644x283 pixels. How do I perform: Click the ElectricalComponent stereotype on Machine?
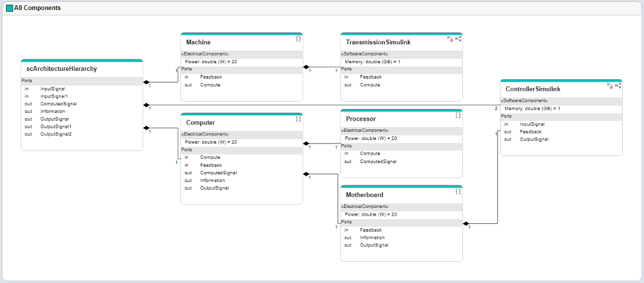(205, 54)
